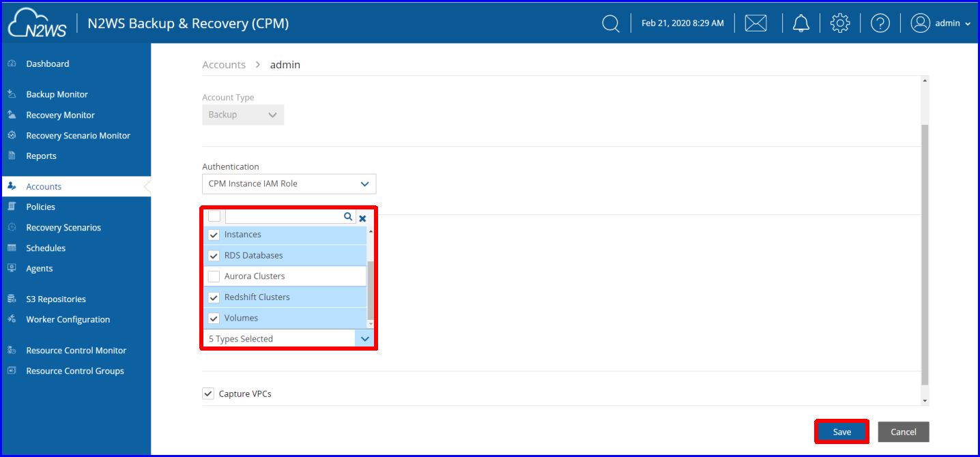Open the Account Type Backup dropdown
This screenshot has width=980, height=457.
coord(243,115)
